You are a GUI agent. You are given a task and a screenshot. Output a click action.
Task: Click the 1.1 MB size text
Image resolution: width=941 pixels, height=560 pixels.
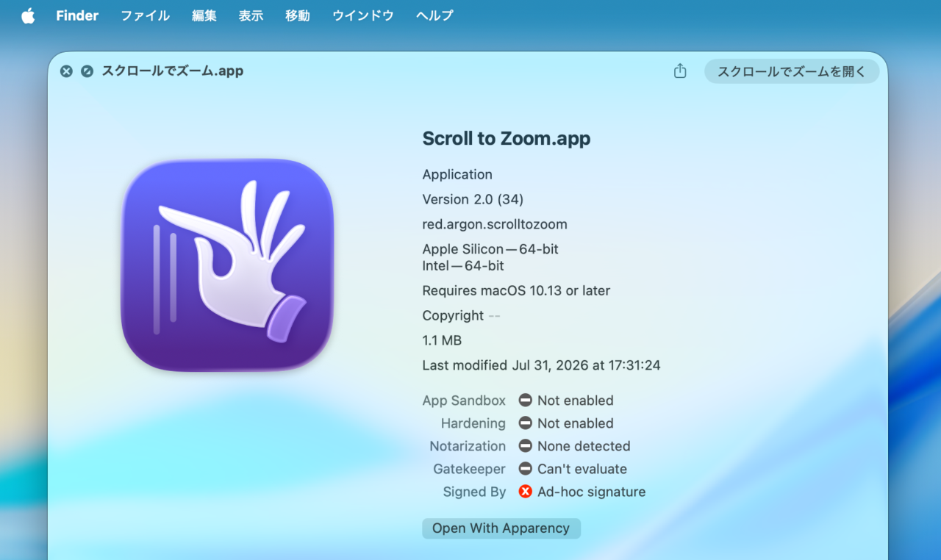442,340
